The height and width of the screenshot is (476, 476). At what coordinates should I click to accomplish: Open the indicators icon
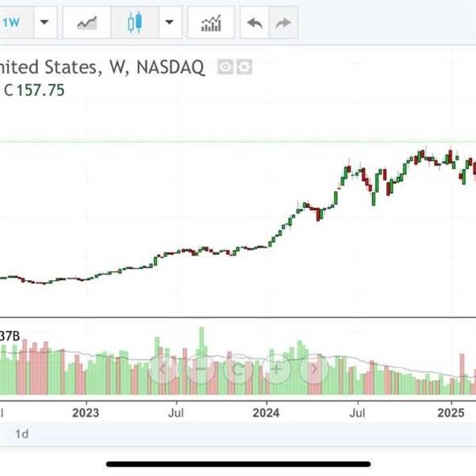[x=211, y=22]
